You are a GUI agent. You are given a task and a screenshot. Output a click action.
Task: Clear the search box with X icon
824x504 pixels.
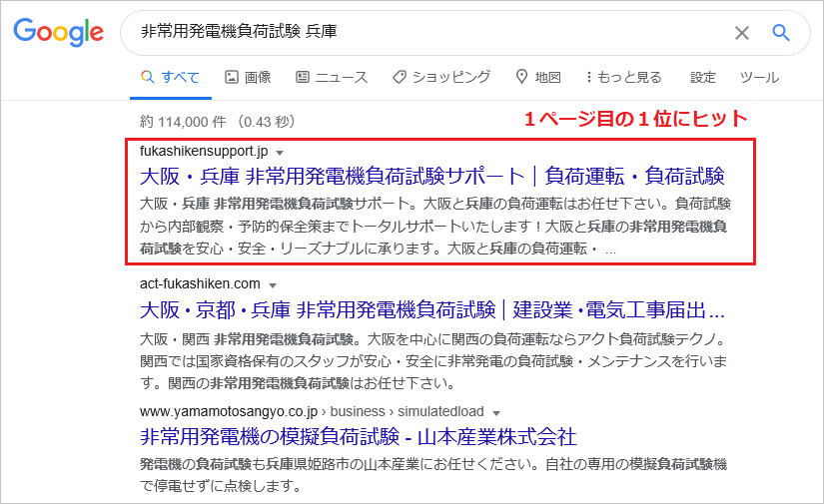click(x=741, y=33)
